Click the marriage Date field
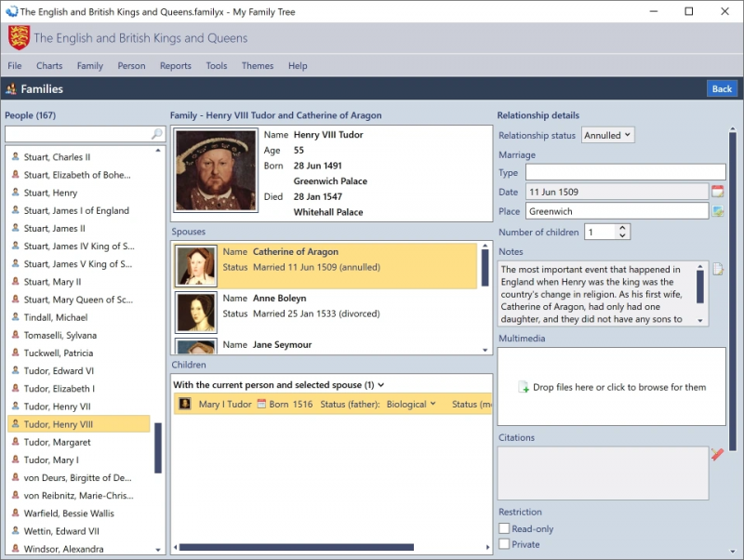This screenshot has width=744, height=560. coord(617,192)
